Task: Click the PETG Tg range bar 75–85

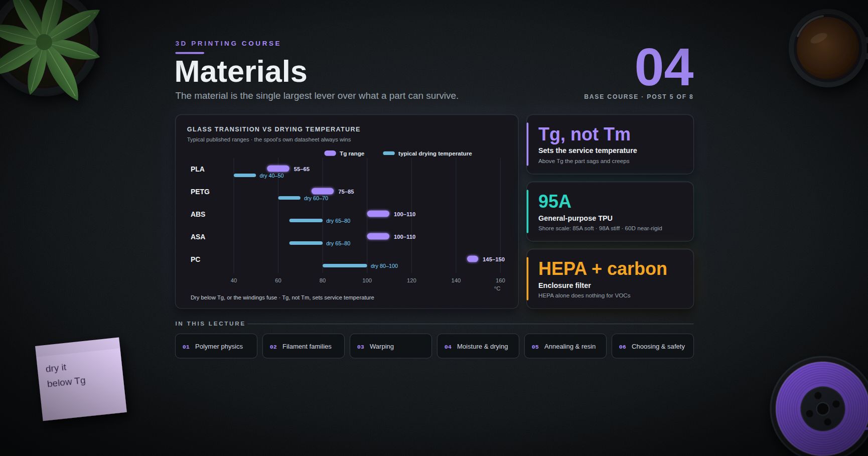Action: coord(323,191)
